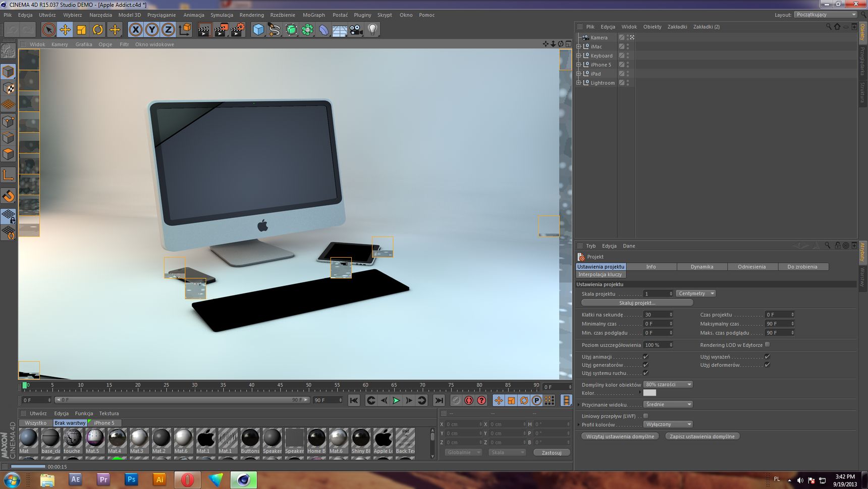Enable Rendering LOD w Edytorze checkbox
868x489 pixels.
point(767,345)
